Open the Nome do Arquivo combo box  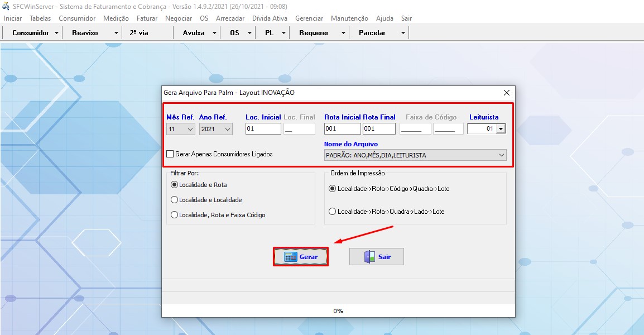click(x=501, y=155)
